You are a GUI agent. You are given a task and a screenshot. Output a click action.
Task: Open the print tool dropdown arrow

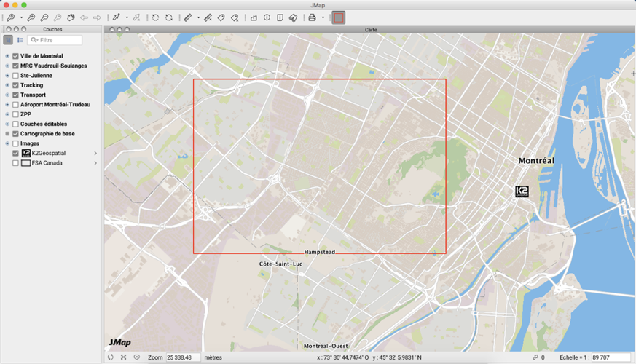pyautogui.click(x=323, y=17)
